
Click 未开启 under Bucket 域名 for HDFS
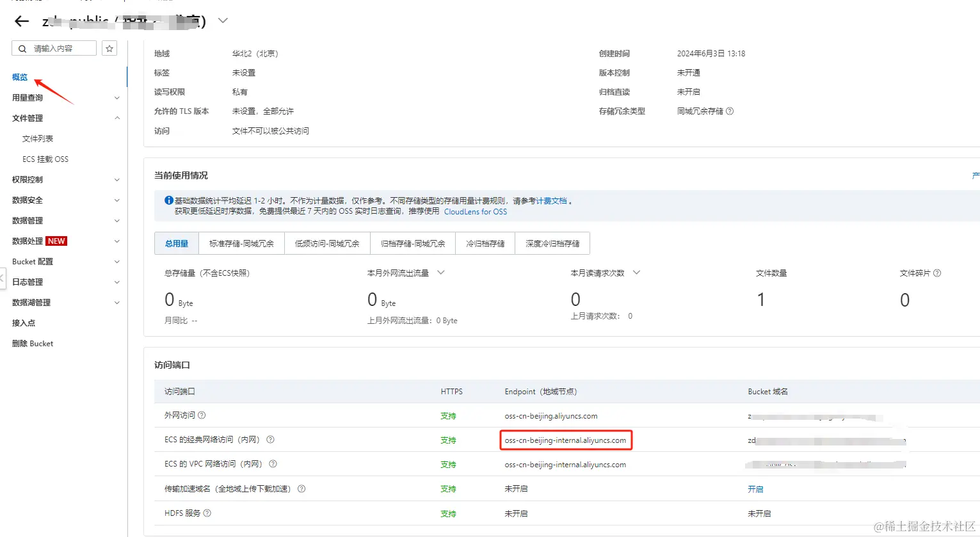759,514
